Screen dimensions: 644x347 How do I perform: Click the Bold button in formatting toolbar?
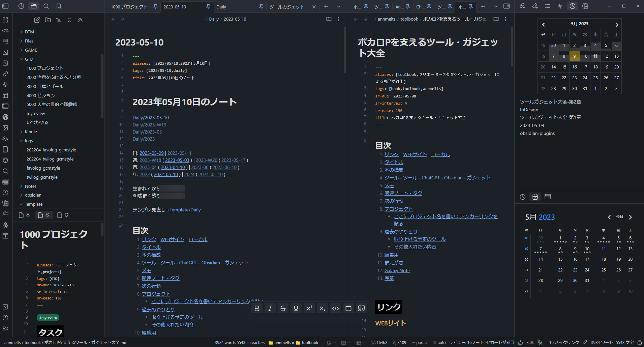coord(257,308)
